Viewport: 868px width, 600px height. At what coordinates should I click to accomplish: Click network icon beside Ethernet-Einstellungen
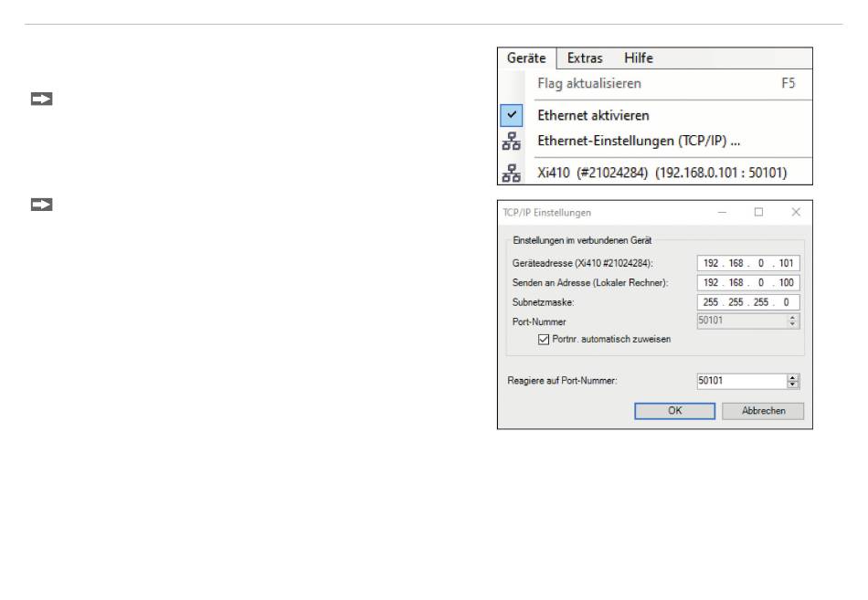click(x=511, y=142)
